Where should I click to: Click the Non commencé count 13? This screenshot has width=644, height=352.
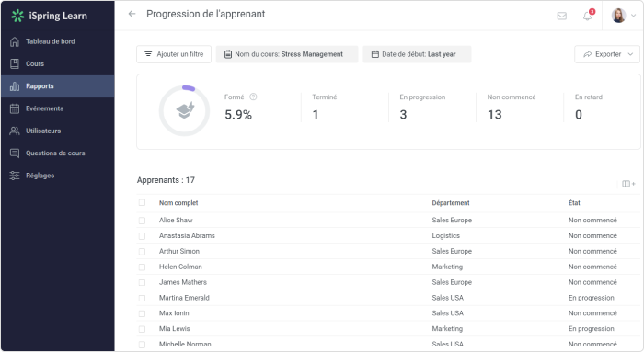[x=495, y=115]
